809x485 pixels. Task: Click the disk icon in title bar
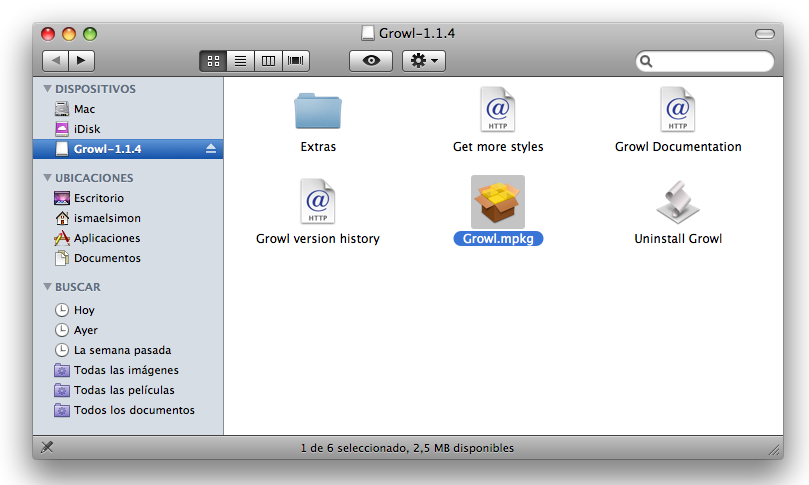pyautogui.click(x=367, y=33)
